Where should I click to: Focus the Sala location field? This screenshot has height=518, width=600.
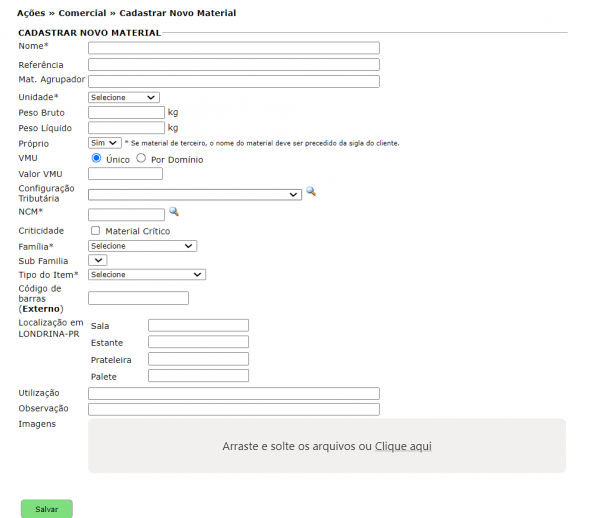coord(198,325)
